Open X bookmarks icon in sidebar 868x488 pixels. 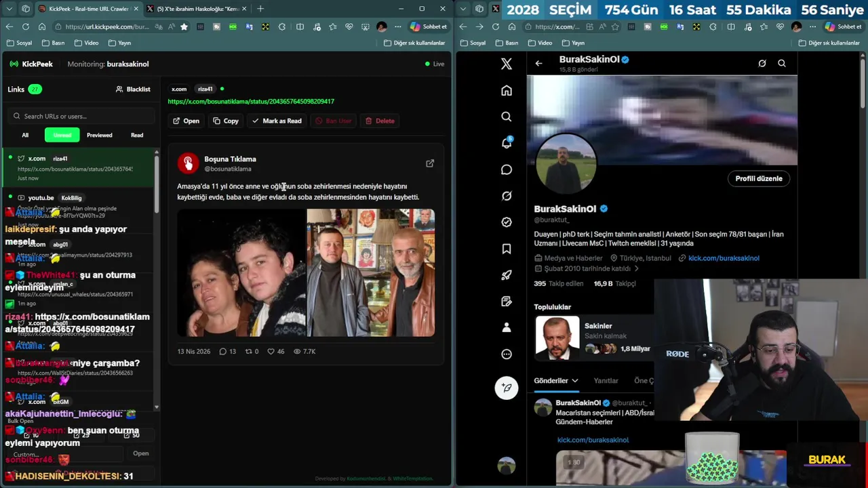click(507, 249)
